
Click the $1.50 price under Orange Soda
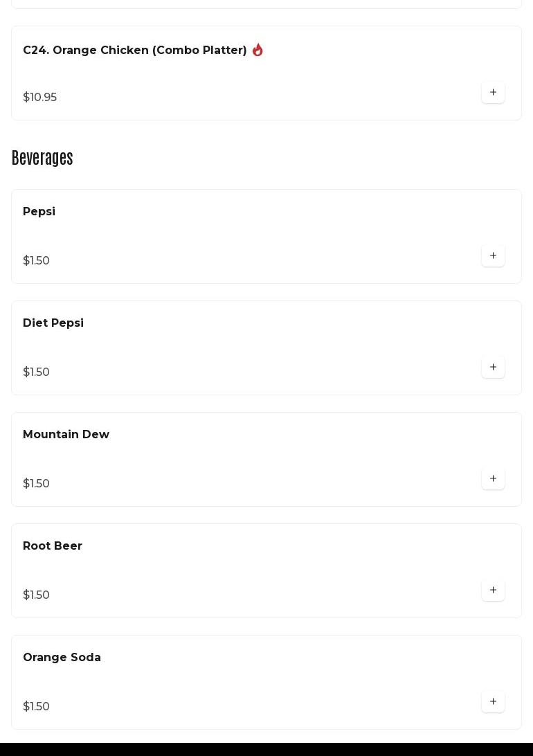pyautogui.click(x=36, y=707)
